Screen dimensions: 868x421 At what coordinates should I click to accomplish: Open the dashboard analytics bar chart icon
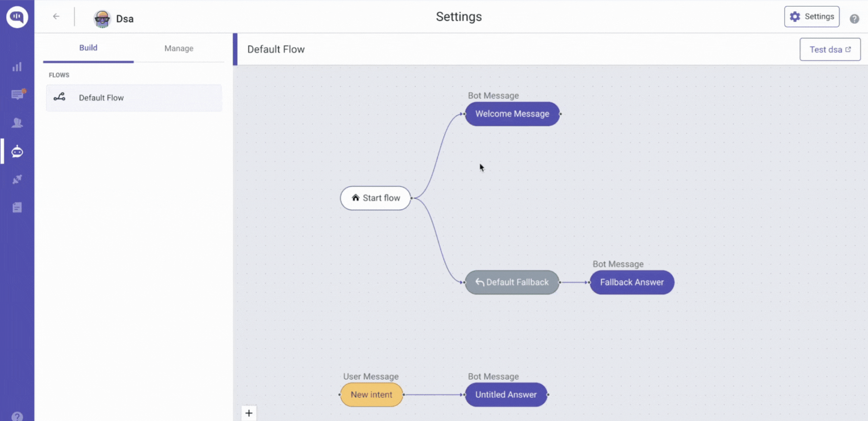click(x=17, y=67)
